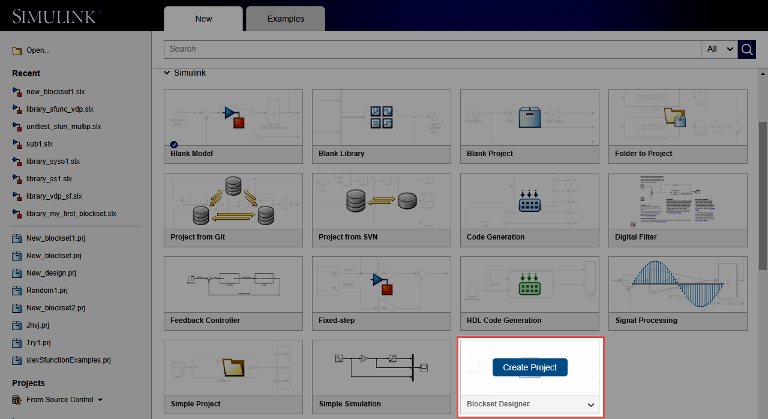This screenshot has height=419, width=768.
Task: Click the search magnifier button
Action: click(x=747, y=49)
